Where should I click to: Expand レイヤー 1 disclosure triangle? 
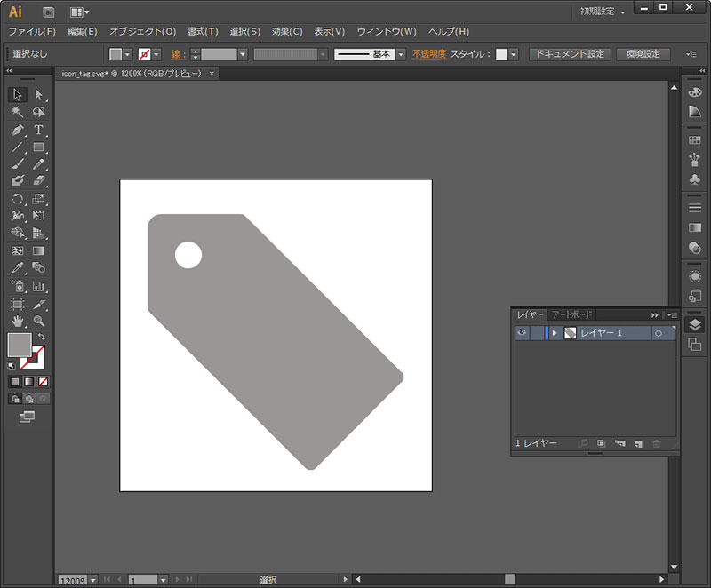tap(554, 333)
